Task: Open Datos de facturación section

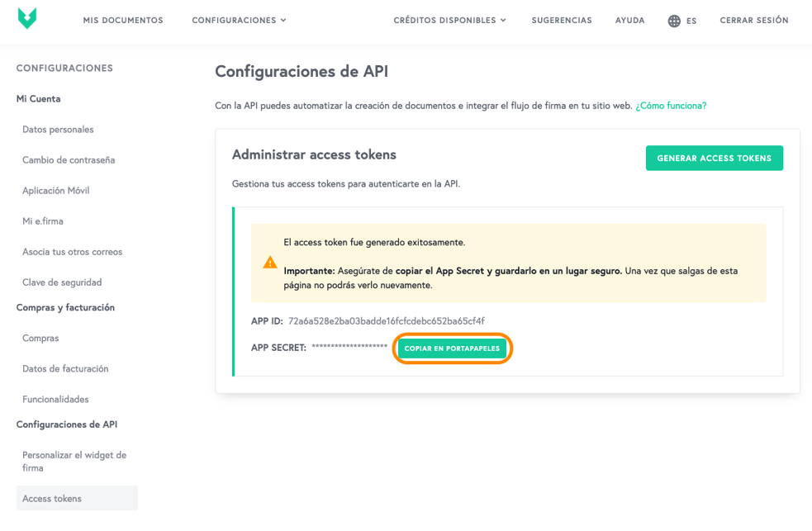Action: click(x=65, y=369)
